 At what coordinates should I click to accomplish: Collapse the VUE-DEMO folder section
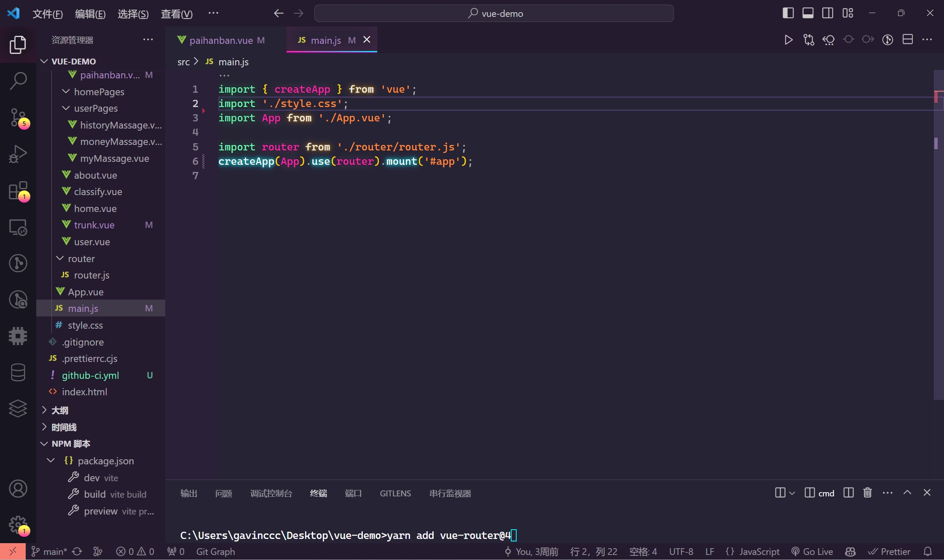click(x=44, y=62)
